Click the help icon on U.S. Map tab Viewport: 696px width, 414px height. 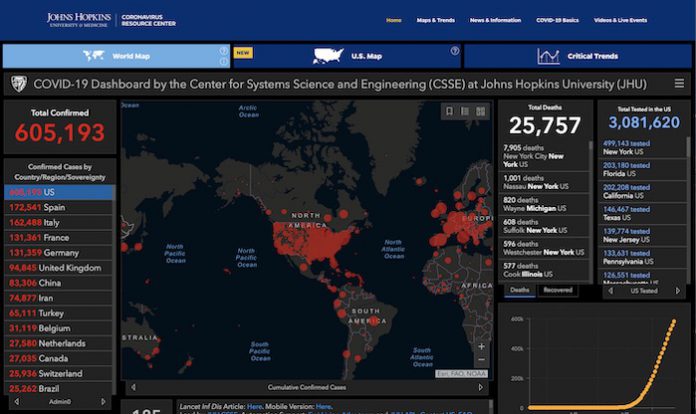tap(455, 51)
